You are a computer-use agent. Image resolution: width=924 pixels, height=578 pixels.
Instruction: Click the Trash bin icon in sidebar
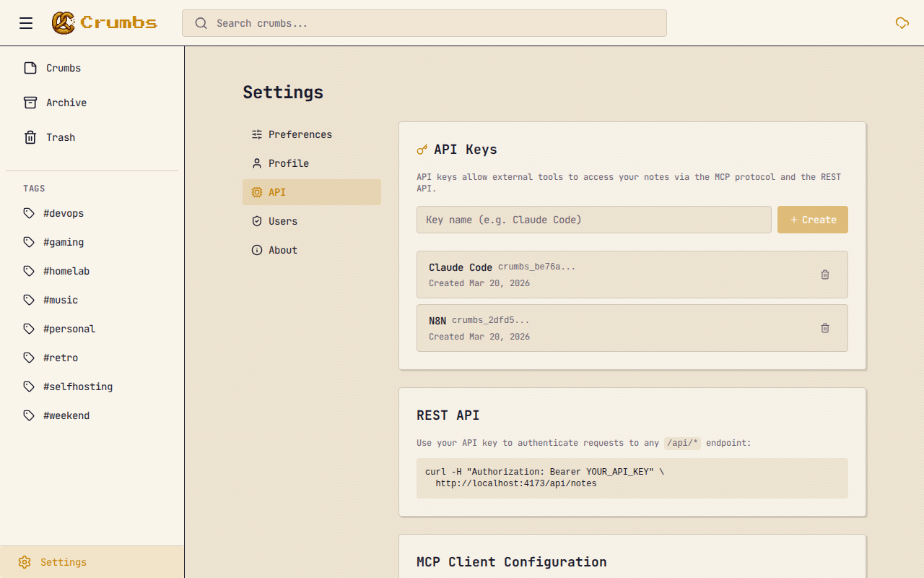coord(30,137)
